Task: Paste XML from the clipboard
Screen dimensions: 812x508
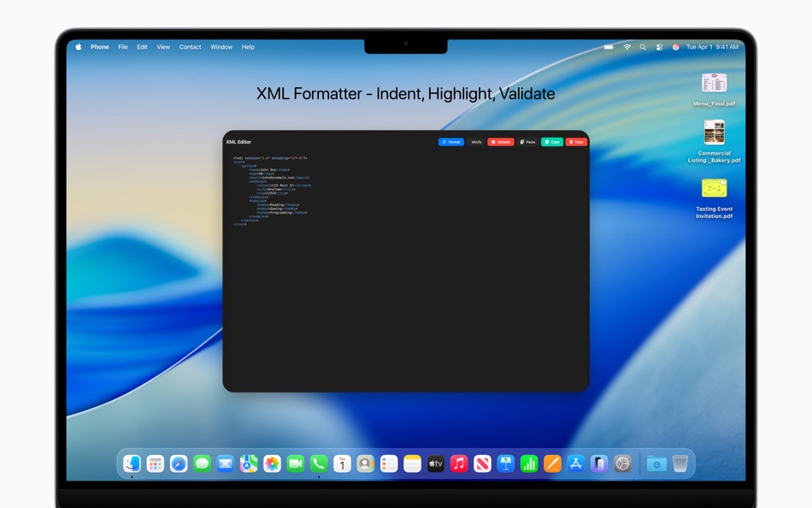Action: [528, 142]
